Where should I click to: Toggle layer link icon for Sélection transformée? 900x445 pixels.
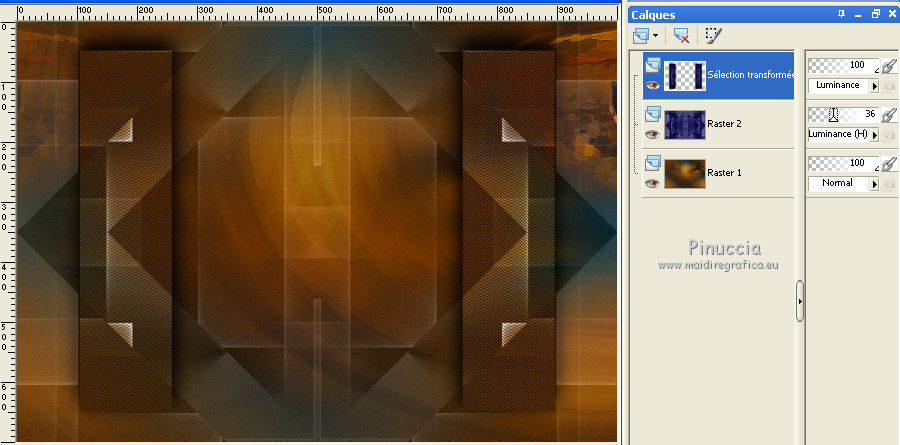click(x=889, y=66)
